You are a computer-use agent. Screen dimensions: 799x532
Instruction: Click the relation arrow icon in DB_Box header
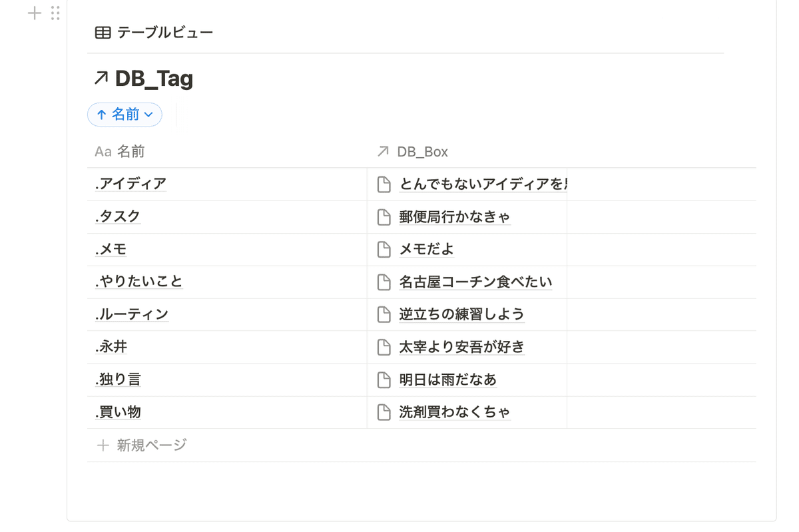383,152
